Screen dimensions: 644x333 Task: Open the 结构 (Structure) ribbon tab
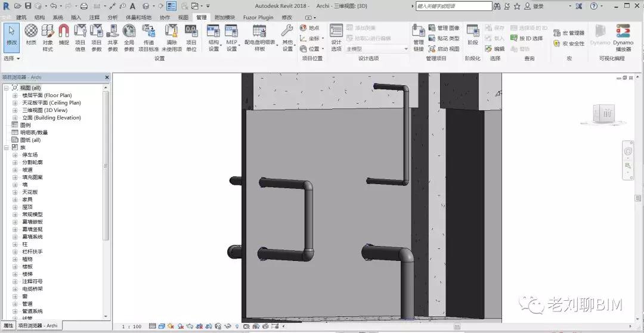(x=40, y=18)
